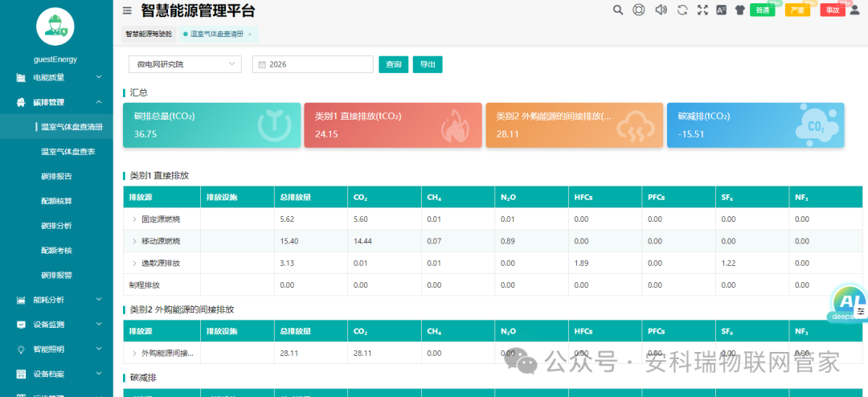Viewport: 868px width, 397px height.
Task: Open 温室气体盘查清册 in the sidebar
Action: click(72, 127)
